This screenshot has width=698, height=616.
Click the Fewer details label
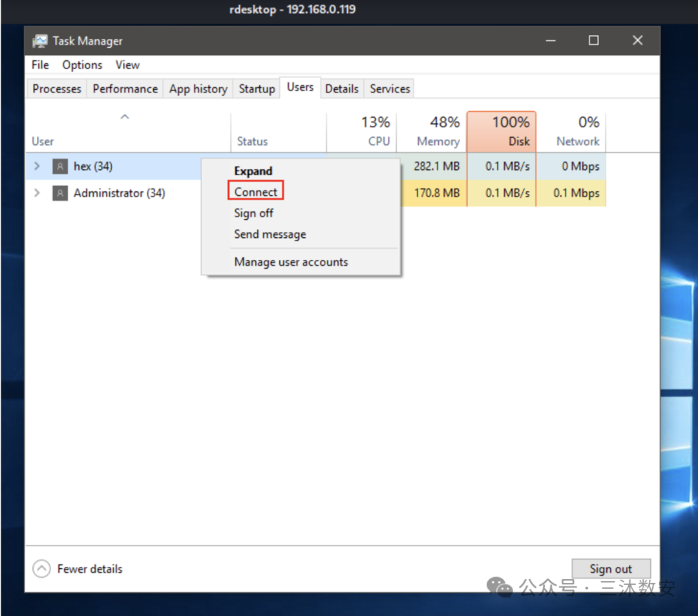pos(90,569)
